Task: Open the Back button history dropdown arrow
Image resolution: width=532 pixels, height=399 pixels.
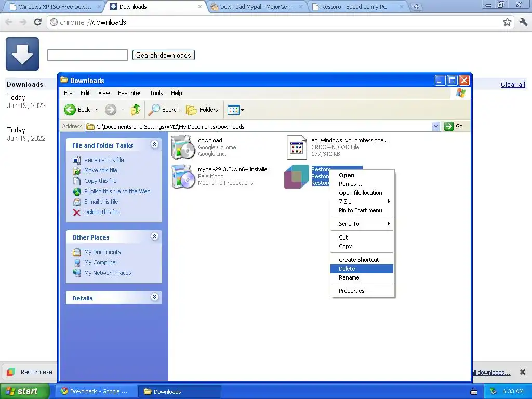Action: tap(96, 110)
